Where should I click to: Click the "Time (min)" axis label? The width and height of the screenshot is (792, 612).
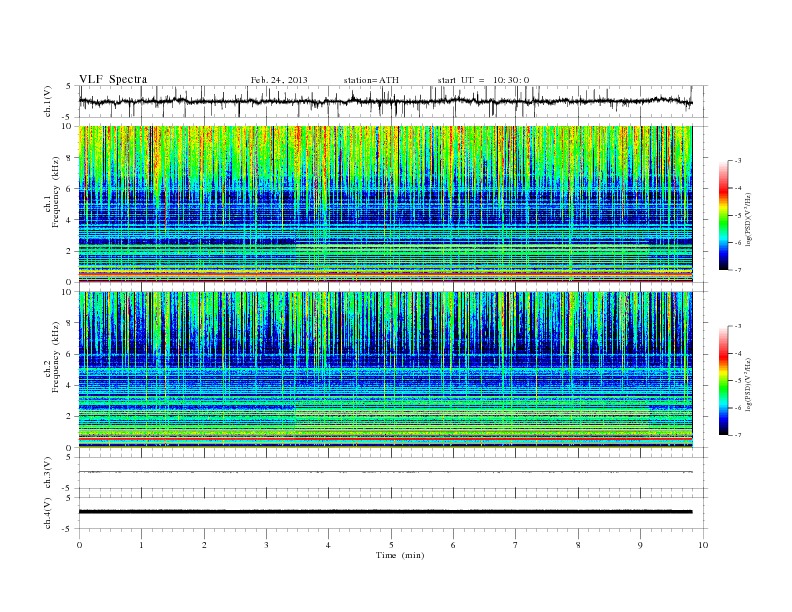coord(400,555)
